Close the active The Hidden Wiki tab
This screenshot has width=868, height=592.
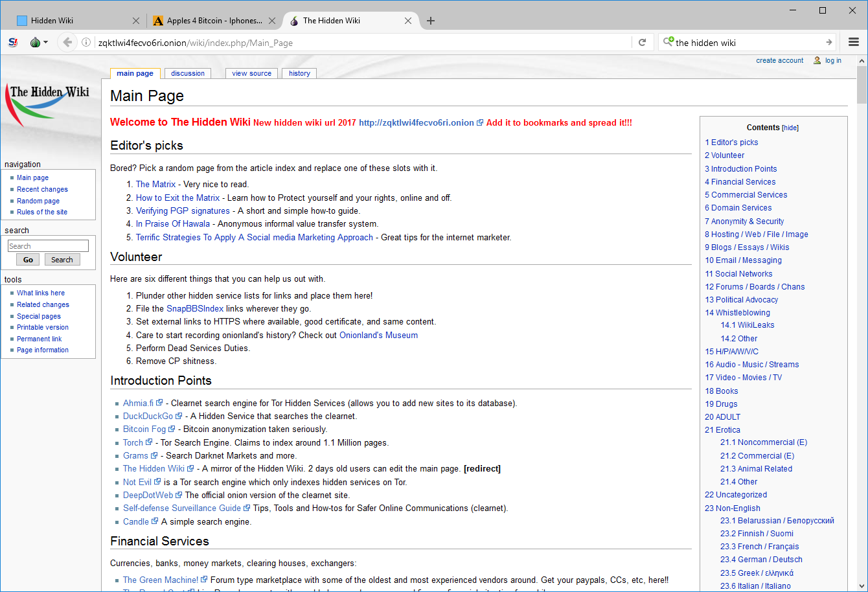[408, 21]
